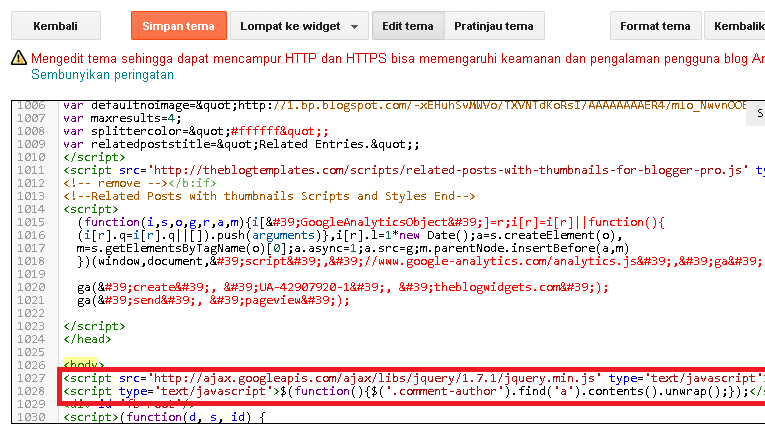Click the comment-author unwrap script line
The width and height of the screenshot is (765, 441).
point(414,391)
